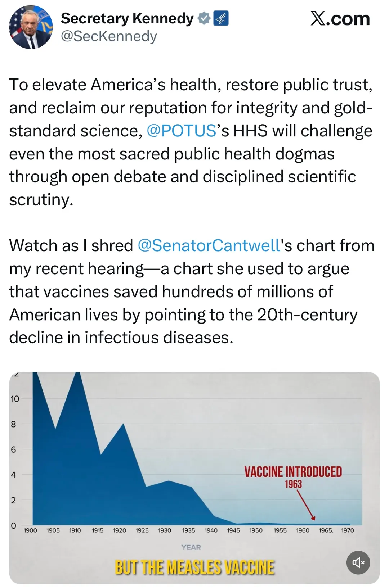This screenshot has width=389, height=588.
Task: Click the X.com logo
Action: [x=340, y=18]
